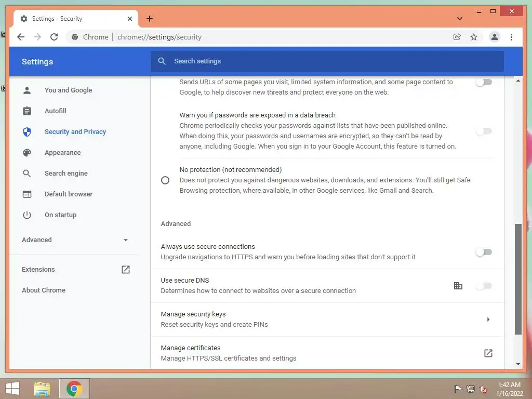Image resolution: width=532 pixels, height=399 pixels.
Task: Enable Always use secure connections toggle
Action: (484, 252)
